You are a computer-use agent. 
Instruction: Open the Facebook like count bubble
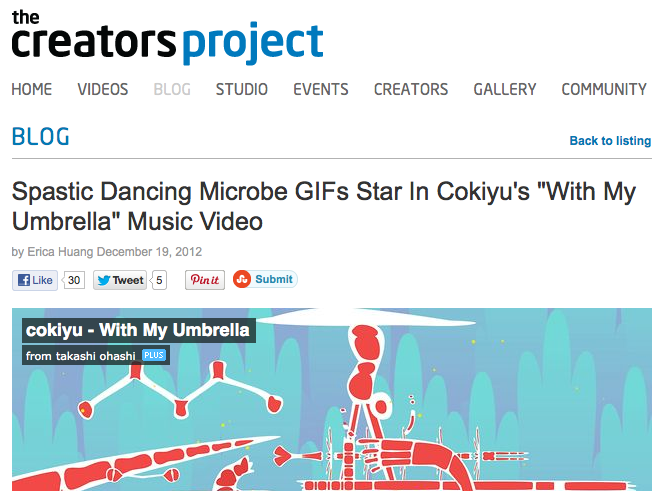(74, 280)
